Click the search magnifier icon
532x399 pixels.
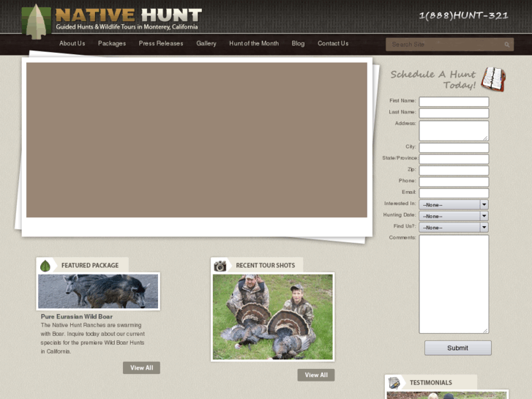point(506,45)
